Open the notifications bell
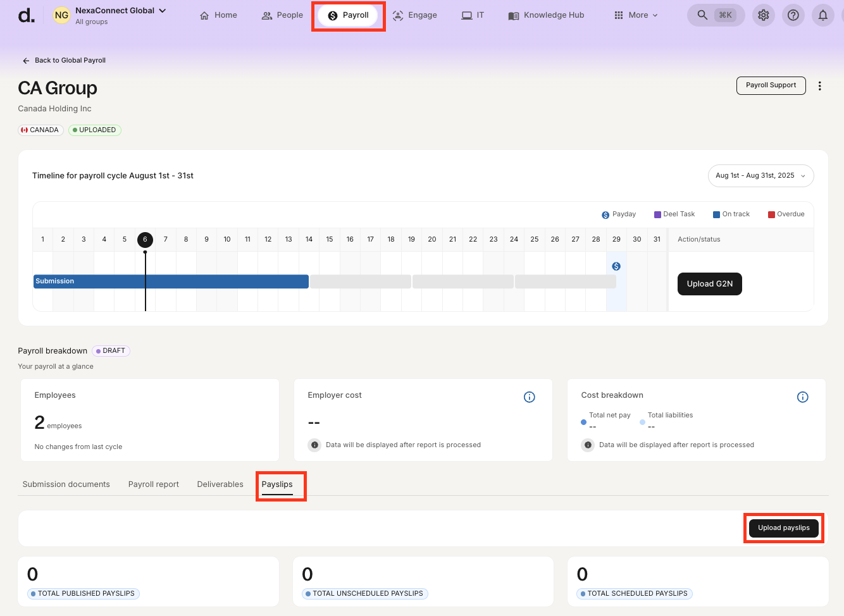 coord(822,15)
